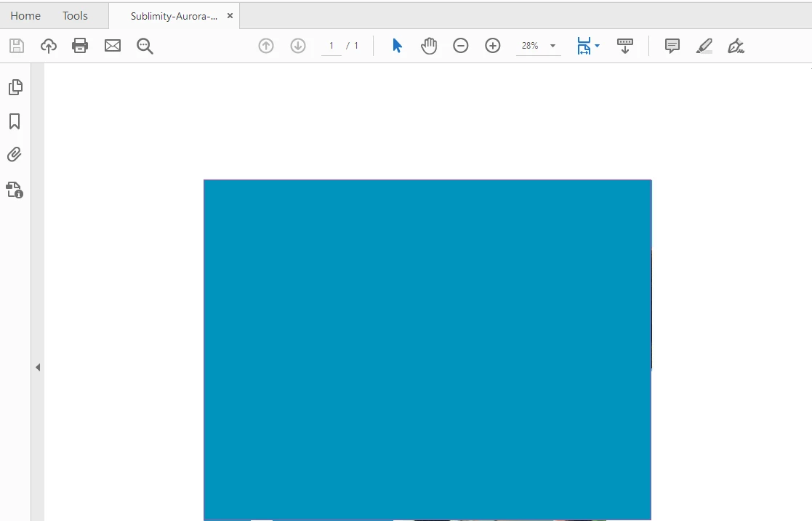Viewport: 812px width, 521px height.
Task: Open the Attachments paperclip panel
Action: [15, 155]
